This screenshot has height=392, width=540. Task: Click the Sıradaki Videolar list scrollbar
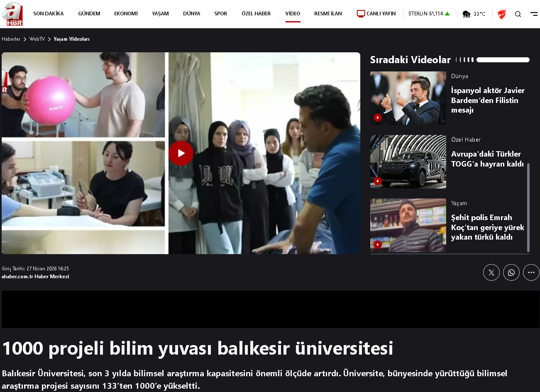[x=528, y=208]
